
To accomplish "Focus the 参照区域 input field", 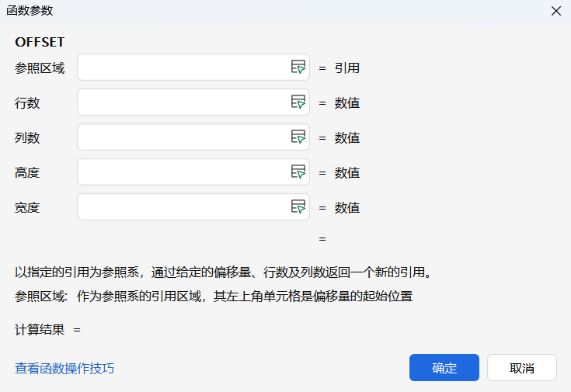I will pyautogui.click(x=182, y=68).
